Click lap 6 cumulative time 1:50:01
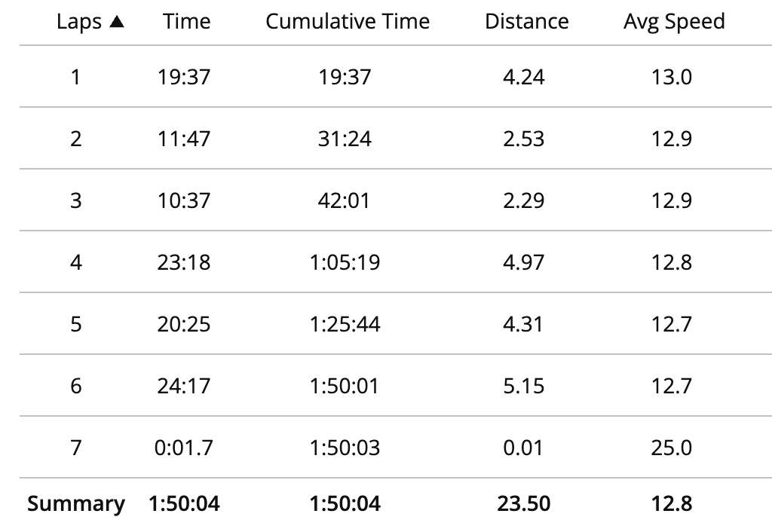The height and width of the screenshot is (532, 772). [x=345, y=386]
